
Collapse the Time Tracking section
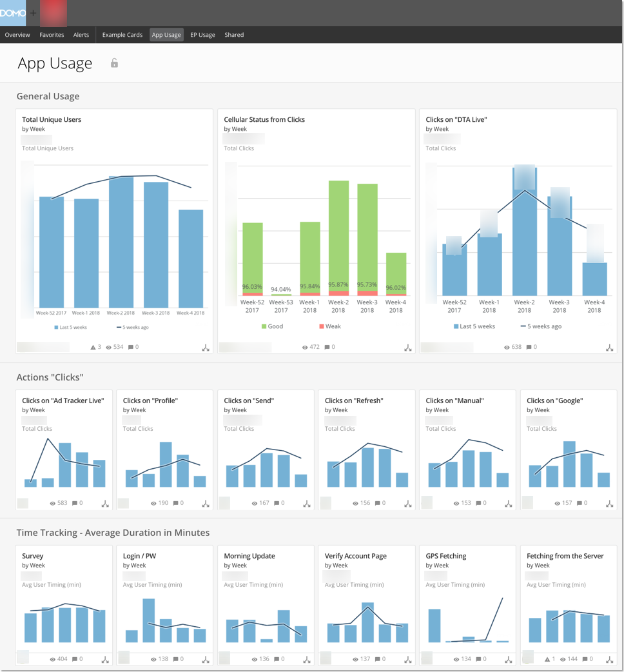(113, 533)
